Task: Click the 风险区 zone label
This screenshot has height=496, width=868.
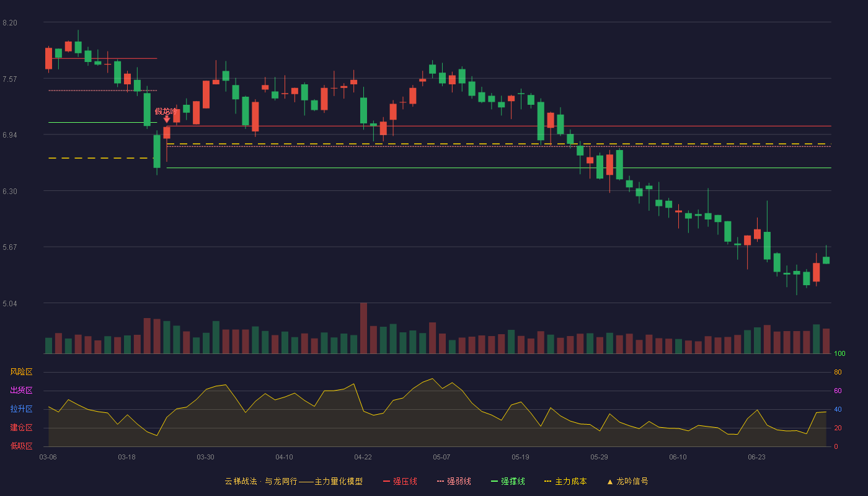Action: (21, 372)
